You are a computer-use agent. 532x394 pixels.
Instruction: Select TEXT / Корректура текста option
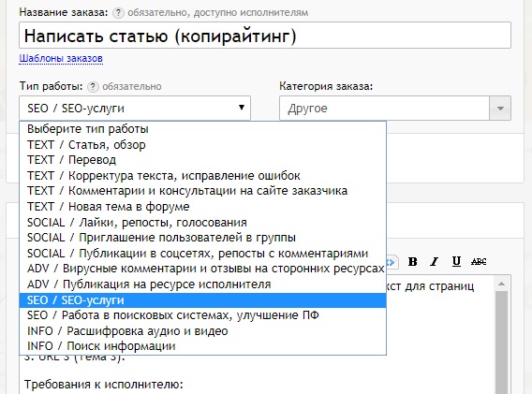[203, 176]
